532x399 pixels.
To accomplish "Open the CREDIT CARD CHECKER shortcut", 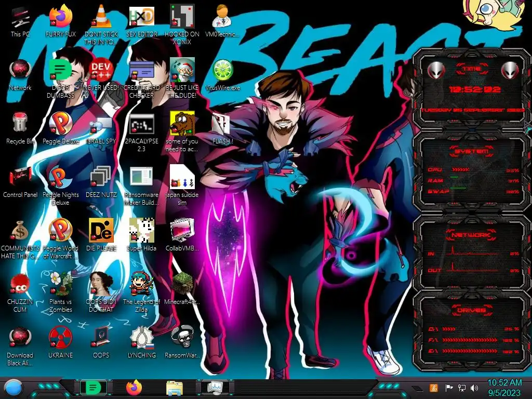I will pos(142,78).
